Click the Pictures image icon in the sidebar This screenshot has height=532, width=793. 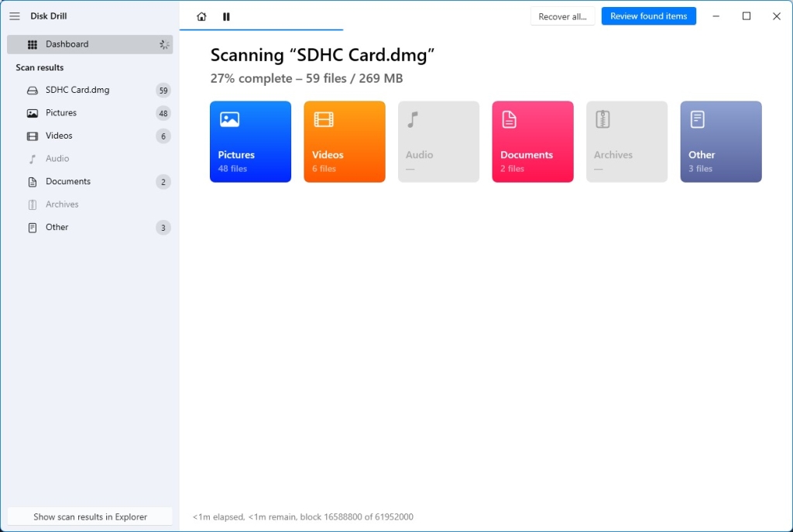pos(31,113)
